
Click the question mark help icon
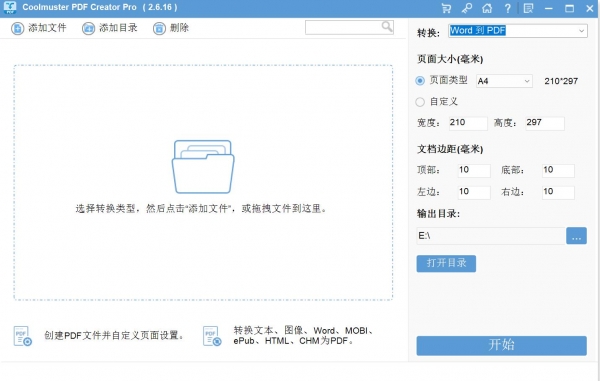507,8
